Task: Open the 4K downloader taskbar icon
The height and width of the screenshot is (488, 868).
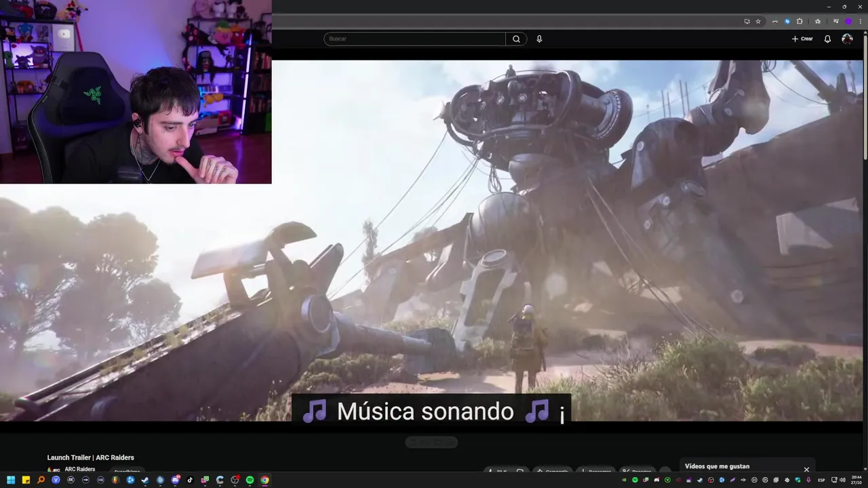Action: [71, 480]
